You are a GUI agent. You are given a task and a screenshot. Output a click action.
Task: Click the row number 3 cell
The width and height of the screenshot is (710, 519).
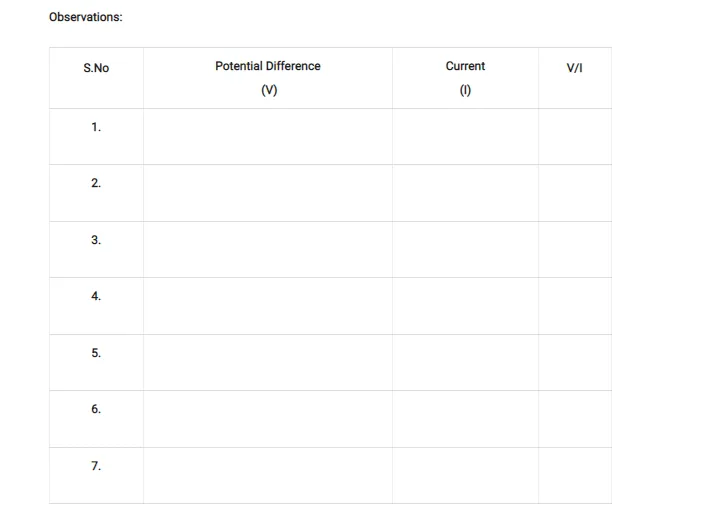(x=96, y=240)
